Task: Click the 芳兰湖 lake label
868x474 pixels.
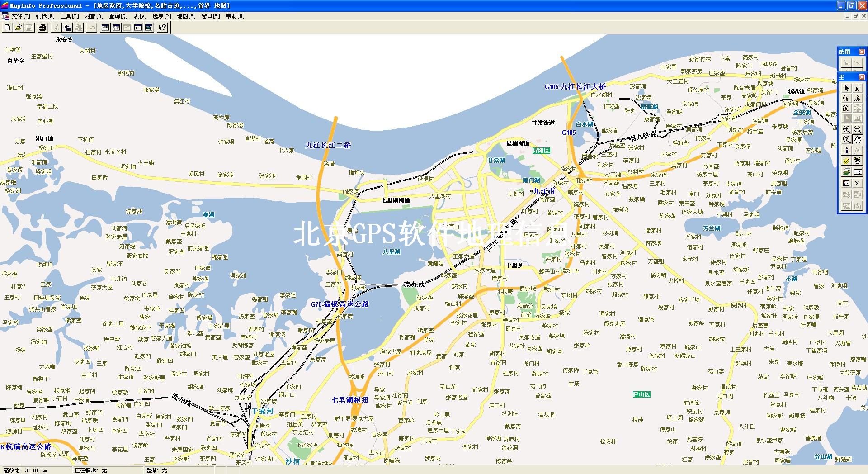Action: click(x=712, y=228)
